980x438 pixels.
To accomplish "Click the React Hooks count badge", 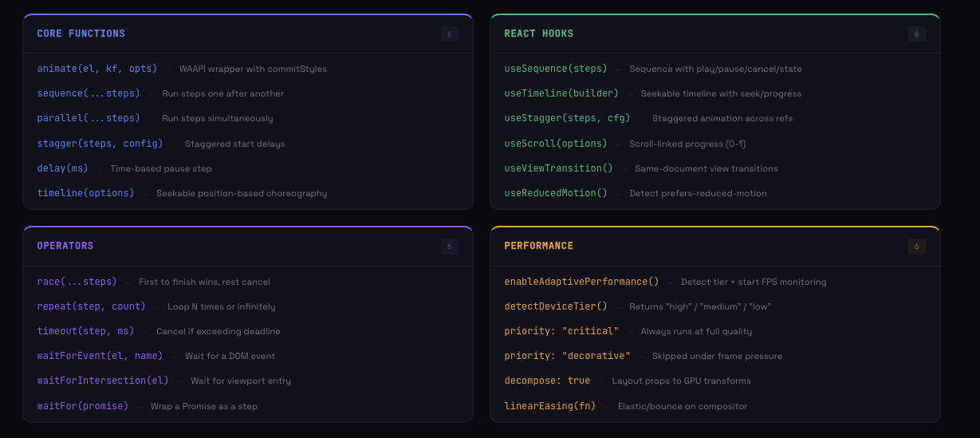I will (916, 34).
